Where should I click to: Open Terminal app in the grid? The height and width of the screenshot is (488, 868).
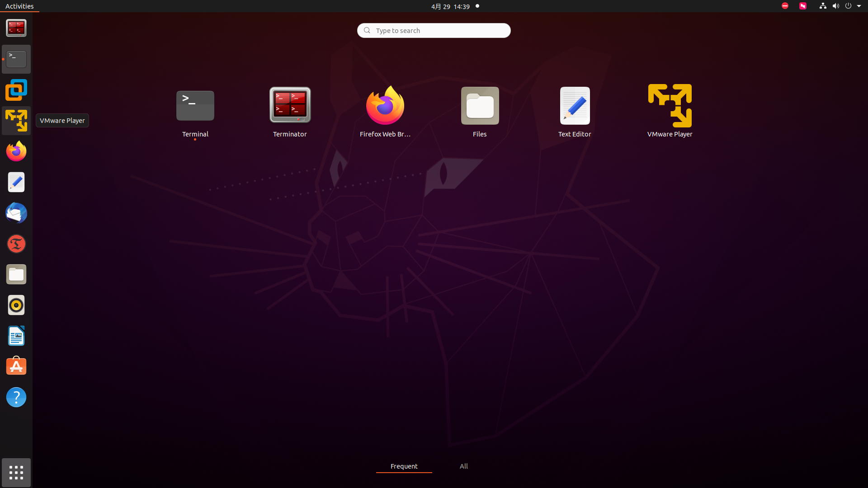point(195,105)
